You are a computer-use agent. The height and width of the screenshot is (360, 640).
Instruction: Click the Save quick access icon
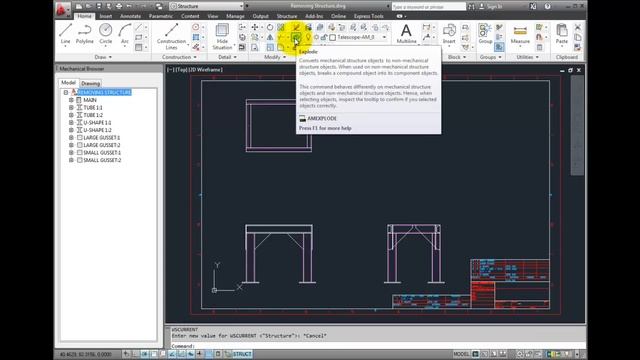[x=99, y=6]
